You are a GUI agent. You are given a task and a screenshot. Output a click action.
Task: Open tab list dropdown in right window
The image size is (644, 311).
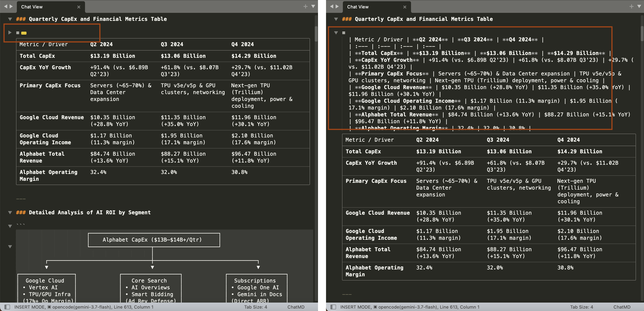pos(639,6)
